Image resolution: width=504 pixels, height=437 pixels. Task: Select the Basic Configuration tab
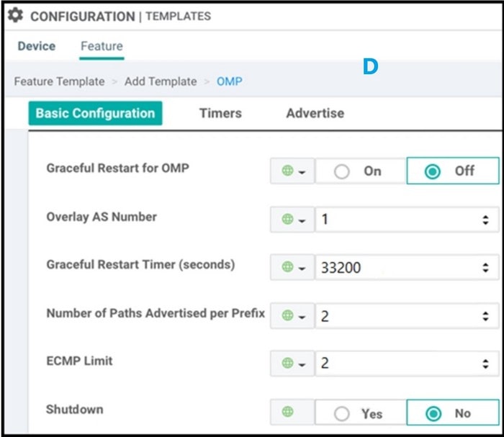[x=95, y=113]
